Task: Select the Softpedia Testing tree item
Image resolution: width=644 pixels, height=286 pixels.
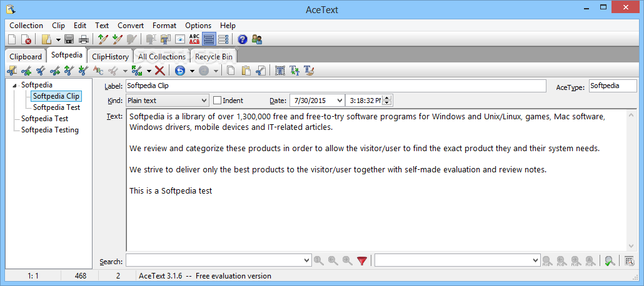Action: pyautogui.click(x=49, y=130)
